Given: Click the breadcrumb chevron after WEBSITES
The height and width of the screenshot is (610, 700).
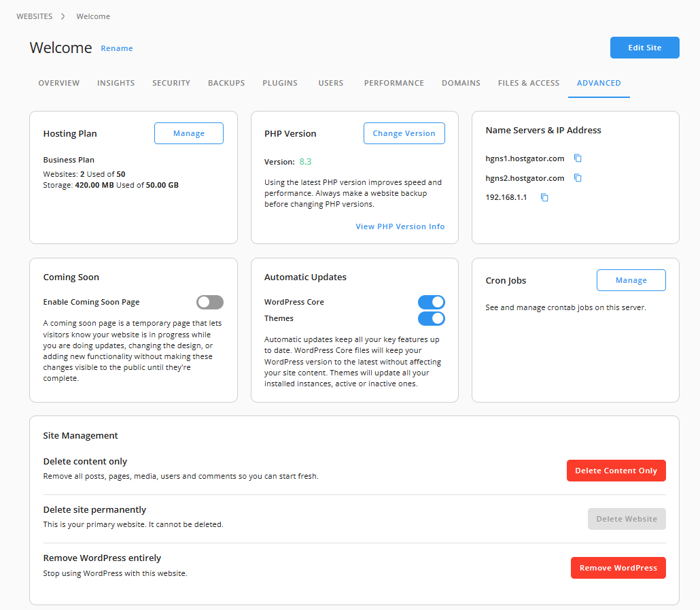Looking at the screenshot, I should click(63, 16).
